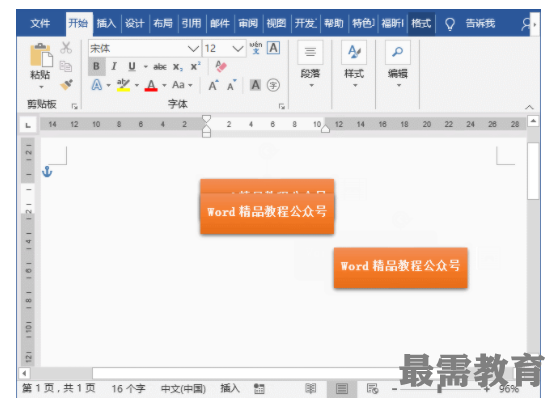
Task: Toggle 插入 insert mode in status bar
Action: tap(230, 388)
